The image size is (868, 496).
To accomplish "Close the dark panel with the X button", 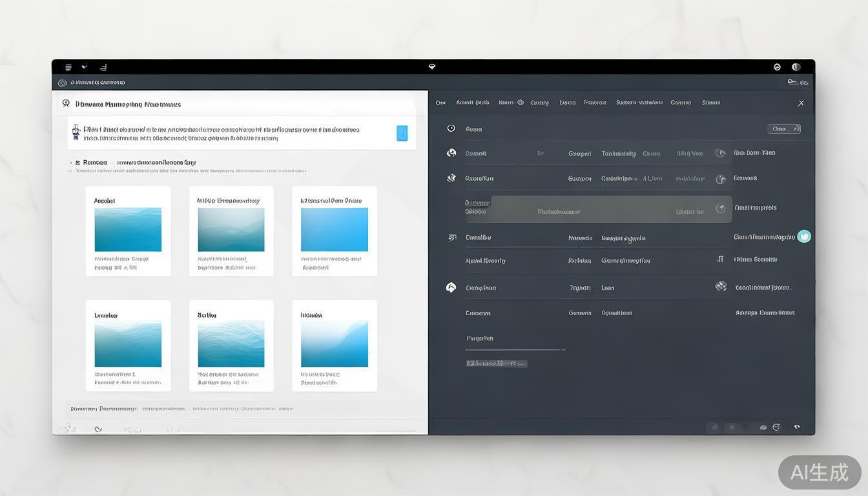I will coord(801,103).
